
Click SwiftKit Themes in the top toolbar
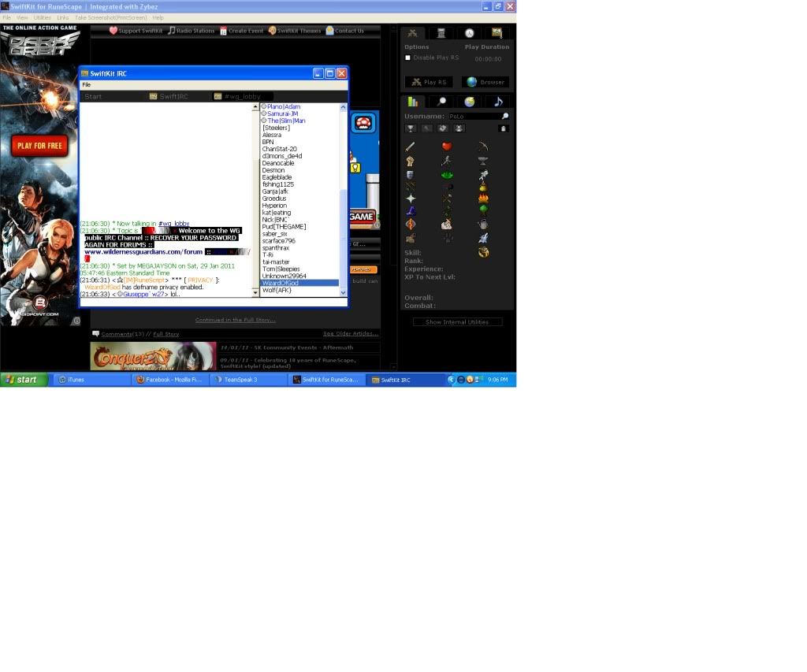tap(295, 31)
